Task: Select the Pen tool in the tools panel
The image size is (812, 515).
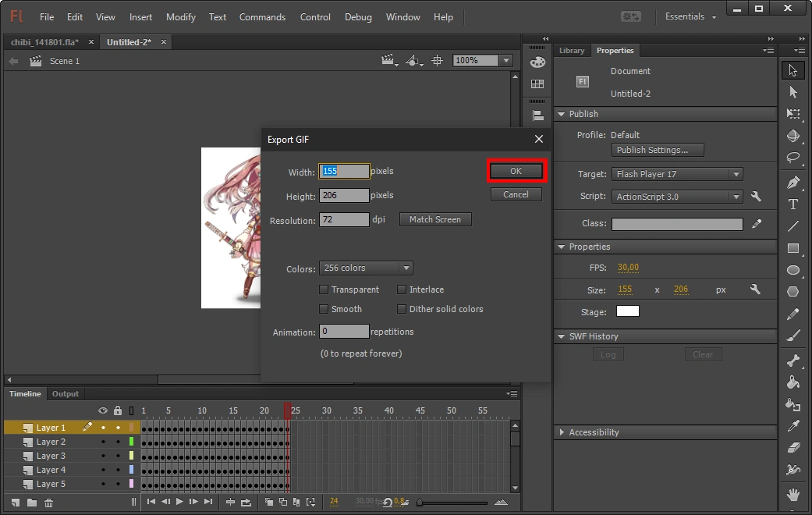Action: tap(793, 183)
